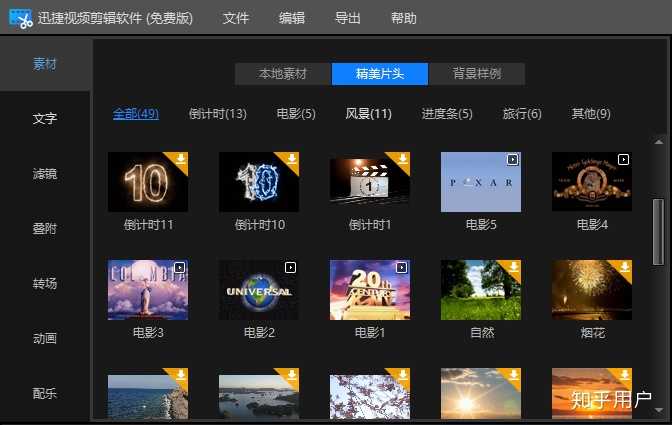Image resolution: width=672 pixels, height=425 pixels.
Task: Filter by 其他(9) category
Action: pos(591,114)
